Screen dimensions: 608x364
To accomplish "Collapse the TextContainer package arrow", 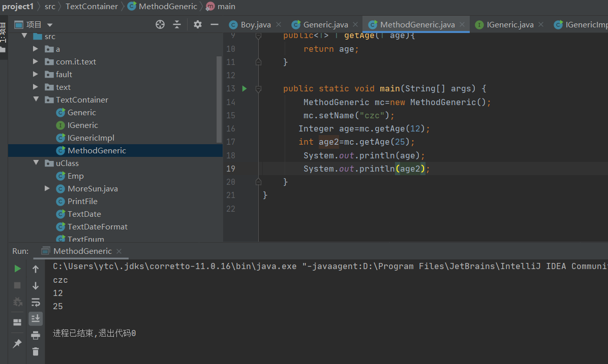I will (36, 100).
